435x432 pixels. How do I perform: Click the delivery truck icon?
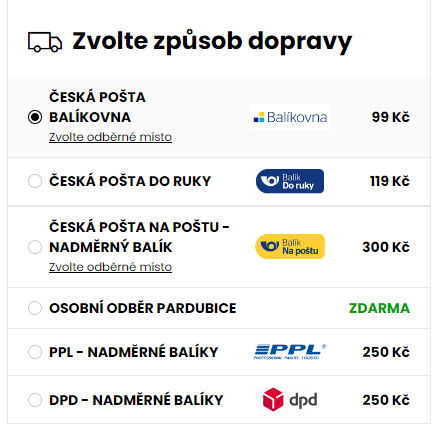45,42
